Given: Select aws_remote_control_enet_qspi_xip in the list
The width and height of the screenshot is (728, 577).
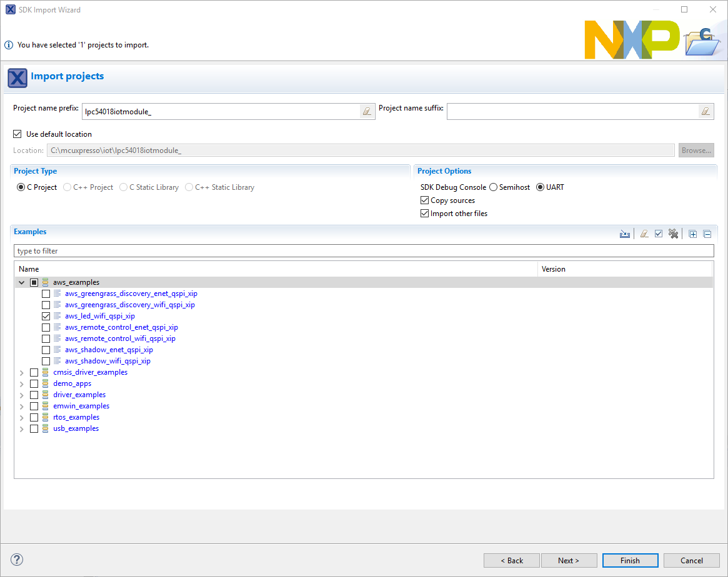Looking at the screenshot, I should click(x=121, y=327).
